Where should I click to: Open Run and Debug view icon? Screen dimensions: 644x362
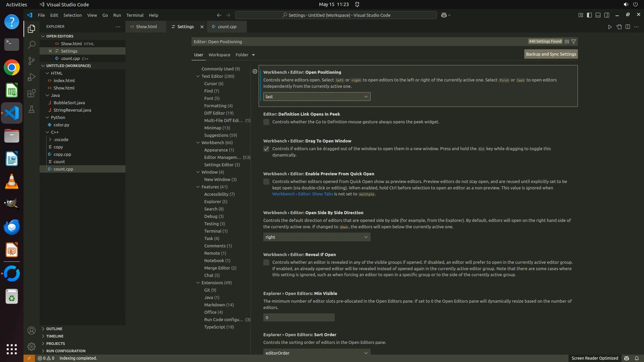point(32,77)
